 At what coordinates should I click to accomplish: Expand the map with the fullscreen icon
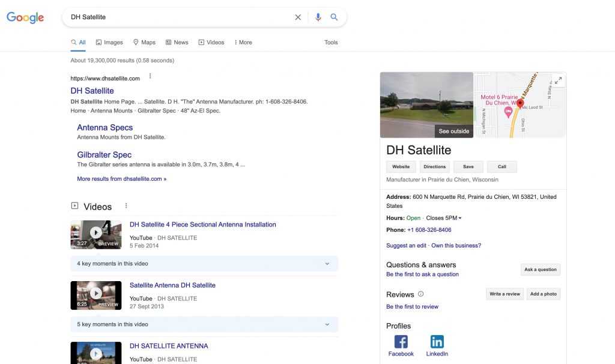tap(558, 80)
